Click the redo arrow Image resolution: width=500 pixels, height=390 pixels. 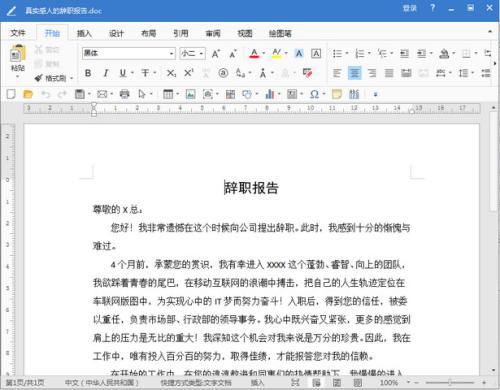pos(62,94)
